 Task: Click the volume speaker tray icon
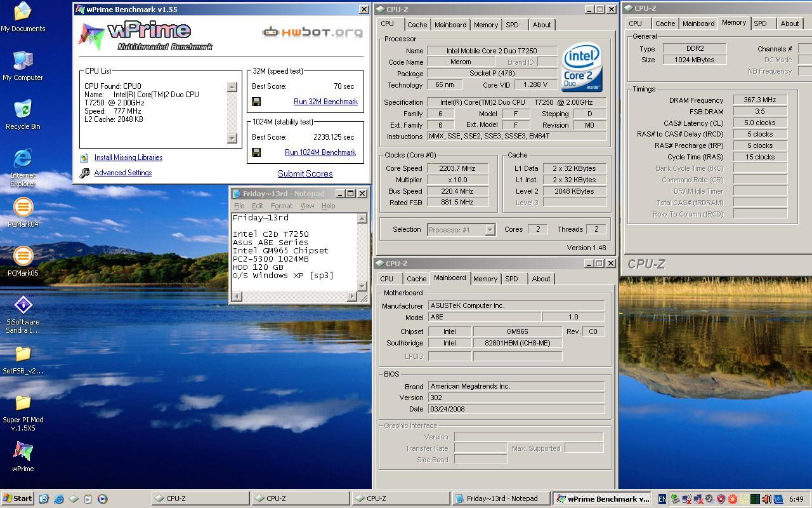[x=766, y=499]
